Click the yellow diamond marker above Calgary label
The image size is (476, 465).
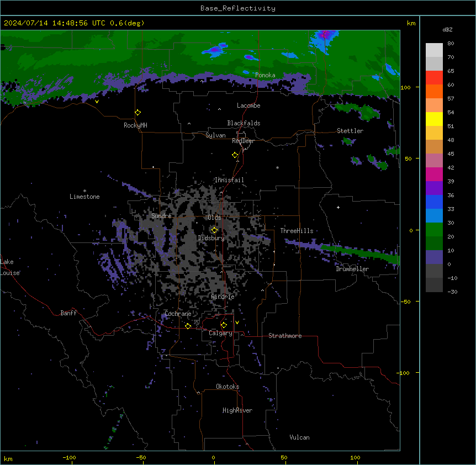point(224,325)
